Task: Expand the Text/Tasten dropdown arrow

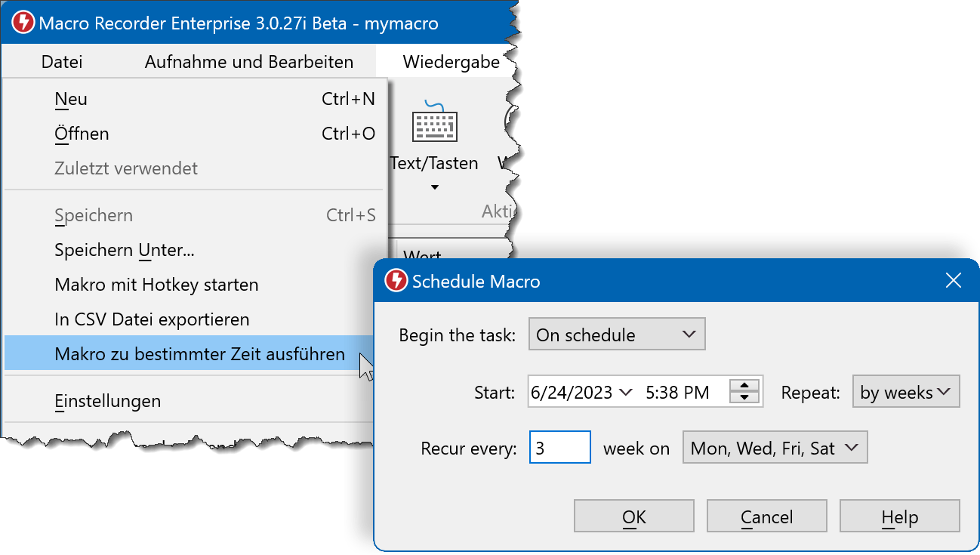Action: tap(434, 187)
